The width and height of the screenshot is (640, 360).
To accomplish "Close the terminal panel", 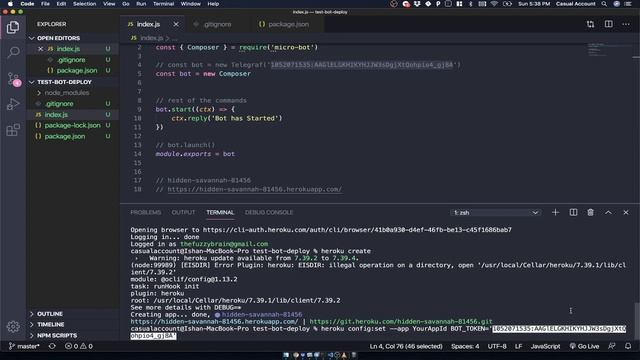I will point(626,212).
